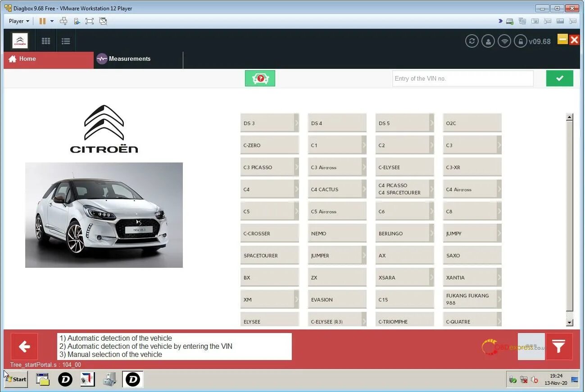Select the SAXO vehicle button

pyautogui.click(x=472, y=255)
